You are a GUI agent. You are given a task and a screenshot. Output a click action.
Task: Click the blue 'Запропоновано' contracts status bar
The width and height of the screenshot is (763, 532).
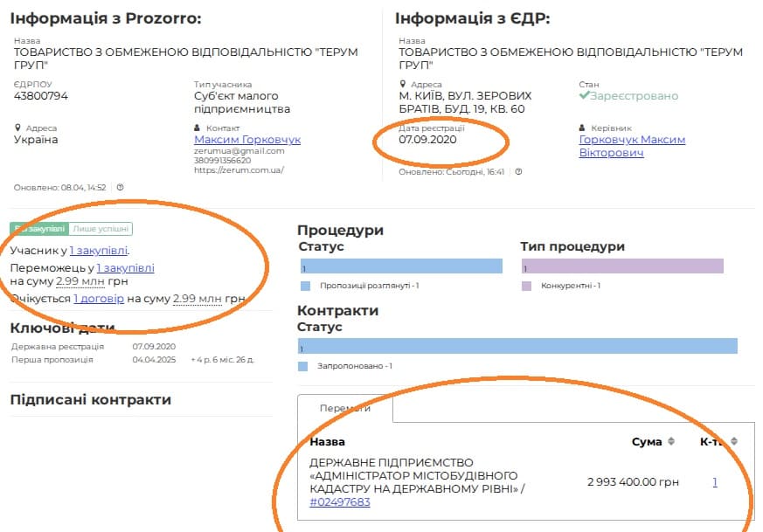517,346
